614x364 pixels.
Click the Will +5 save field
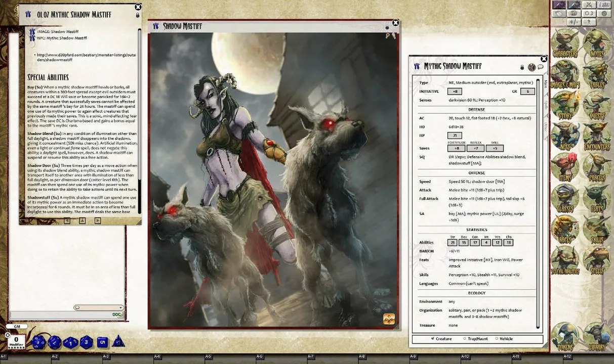click(495, 148)
